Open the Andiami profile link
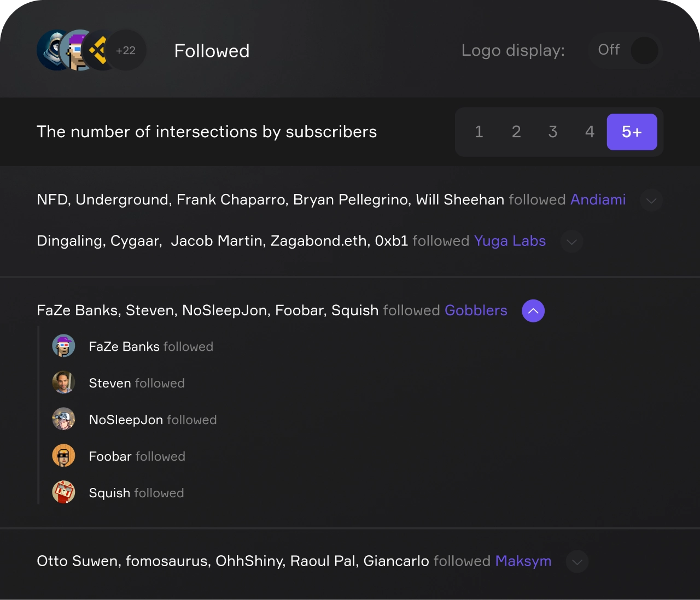 [598, 199]
